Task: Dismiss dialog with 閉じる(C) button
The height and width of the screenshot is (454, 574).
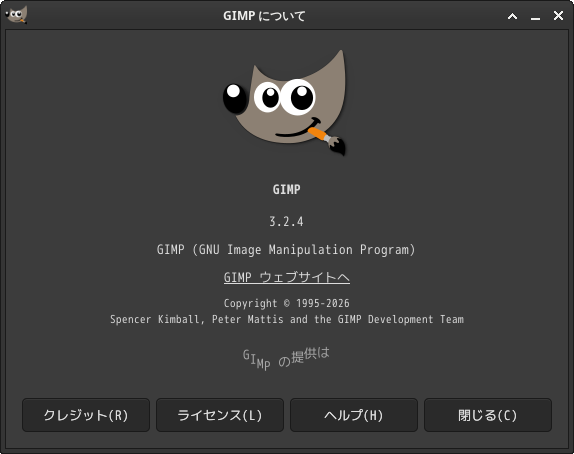Action: (x=488, y=415)
